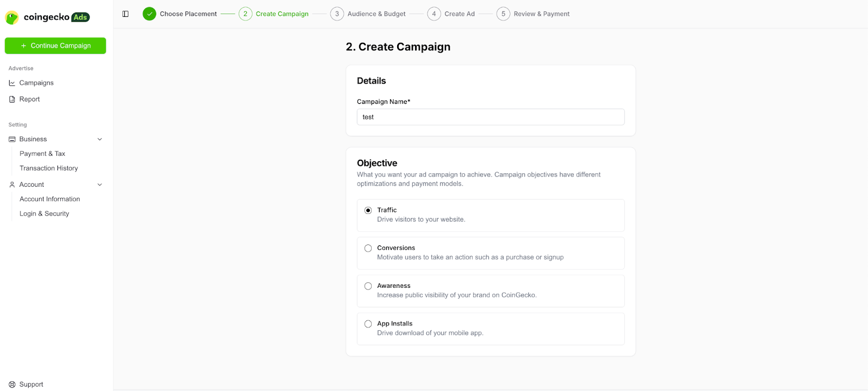Click the 'Drive visitors to your website.' text
Image resolution: width=868 pixels, height=391 pixels.
tap(422, 220)
